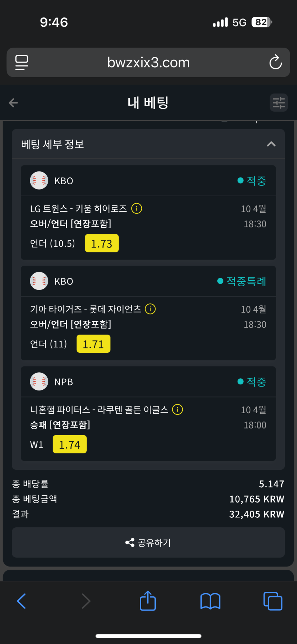Viewport: 297px width, 644px height.
Task: Select the 1.71 odds for 언더 (11)
Action: [x=93, y=344]
